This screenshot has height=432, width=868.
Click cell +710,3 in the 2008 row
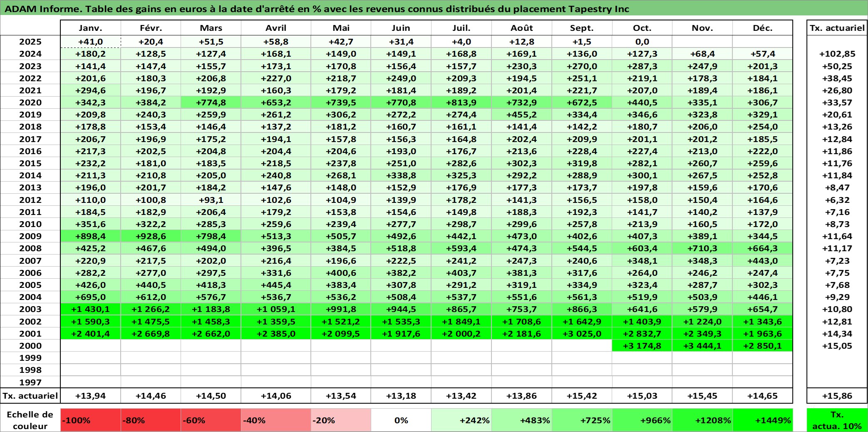pos(702,248)
